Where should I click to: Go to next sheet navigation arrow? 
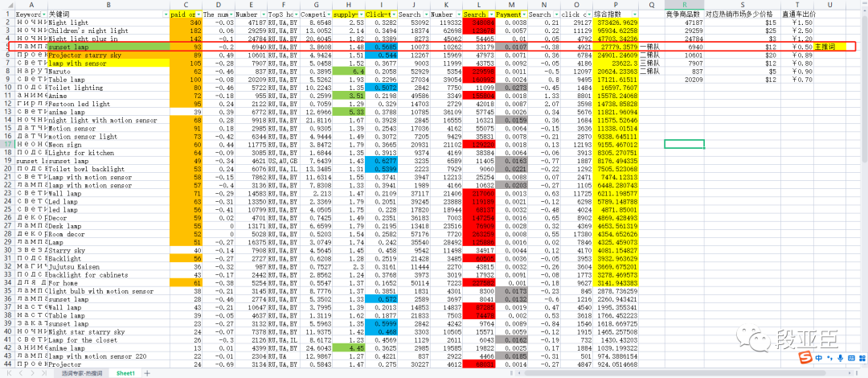click(x=33, y=373)
